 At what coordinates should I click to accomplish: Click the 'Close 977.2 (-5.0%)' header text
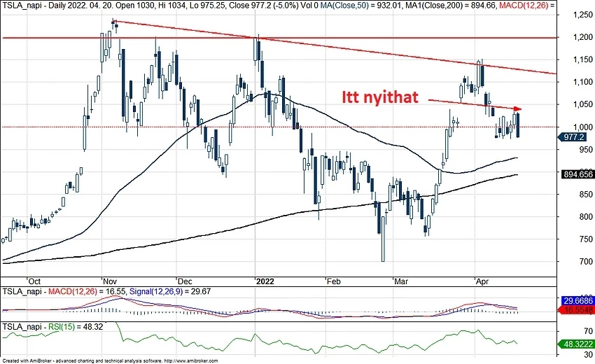(x=265, y=6)
